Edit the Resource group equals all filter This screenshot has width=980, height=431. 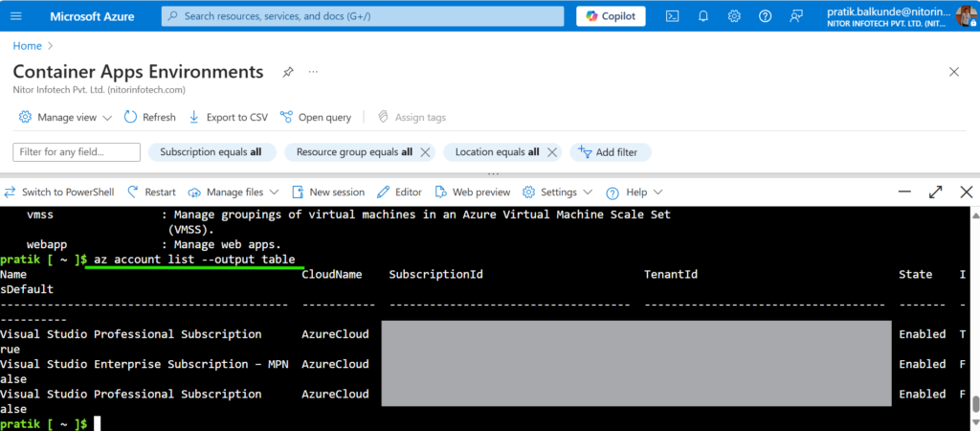(x=354, y=152)
